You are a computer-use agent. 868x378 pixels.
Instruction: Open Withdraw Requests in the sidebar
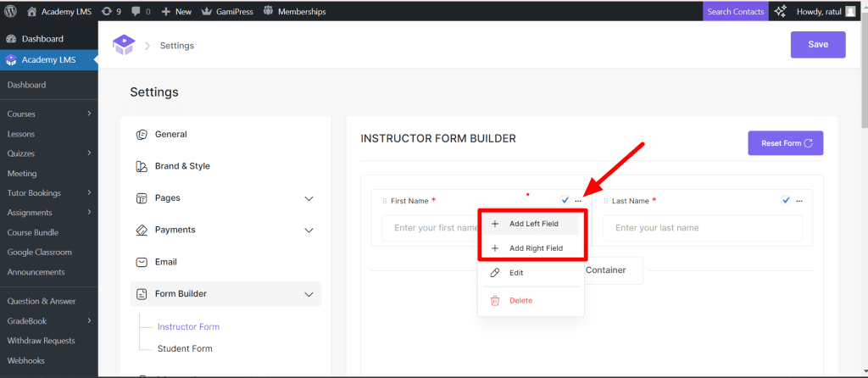(41, 341)
